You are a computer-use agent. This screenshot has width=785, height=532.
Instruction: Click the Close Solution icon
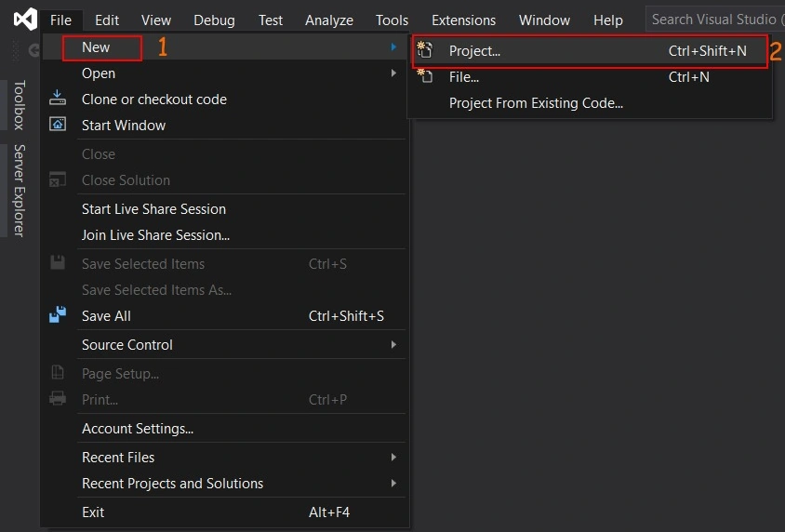coord(58,180)
